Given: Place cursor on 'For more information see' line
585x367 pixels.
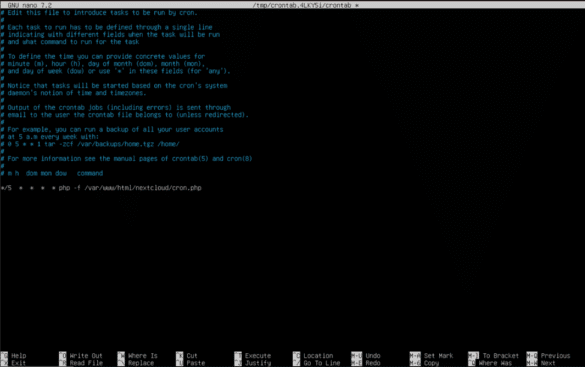Looking at the screenshot, I should point(126,159).
